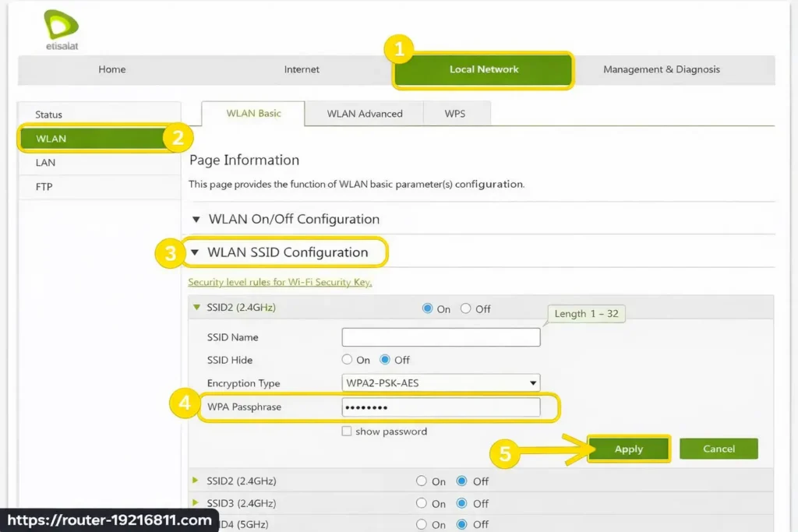Image resolution: width=798 pixels, height=532 pixels.
Task: Click the Apply button
Action: point(628,449)
